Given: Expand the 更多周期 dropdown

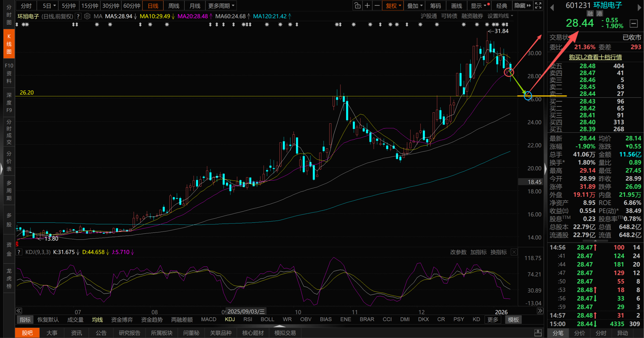Looking at the screenshot, I should 221,6.
